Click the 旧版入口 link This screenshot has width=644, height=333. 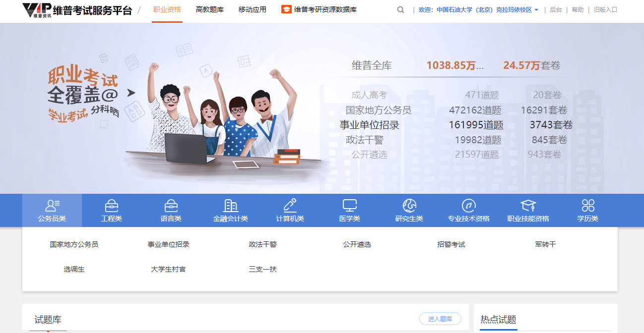click(x=606, y=10)
